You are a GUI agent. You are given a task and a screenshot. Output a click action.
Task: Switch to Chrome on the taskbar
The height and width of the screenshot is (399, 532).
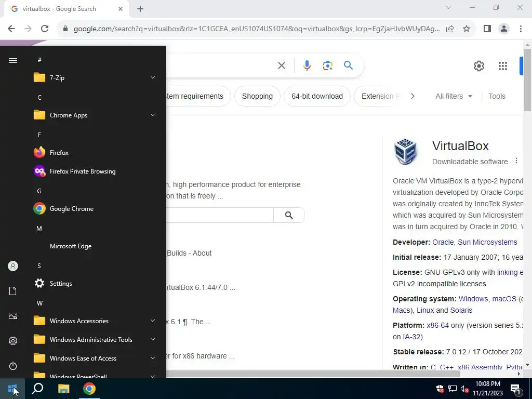pos(89,389)
